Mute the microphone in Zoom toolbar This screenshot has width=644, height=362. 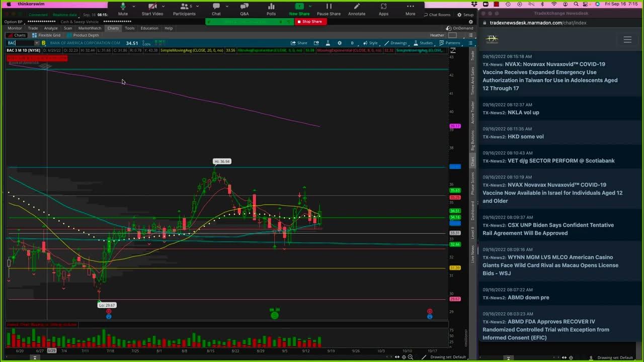pos(123,9)
